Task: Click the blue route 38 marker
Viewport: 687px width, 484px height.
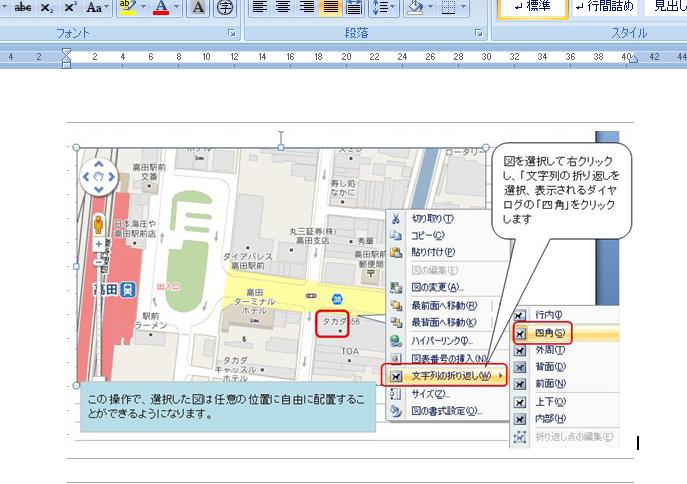Action: (337, 299)
